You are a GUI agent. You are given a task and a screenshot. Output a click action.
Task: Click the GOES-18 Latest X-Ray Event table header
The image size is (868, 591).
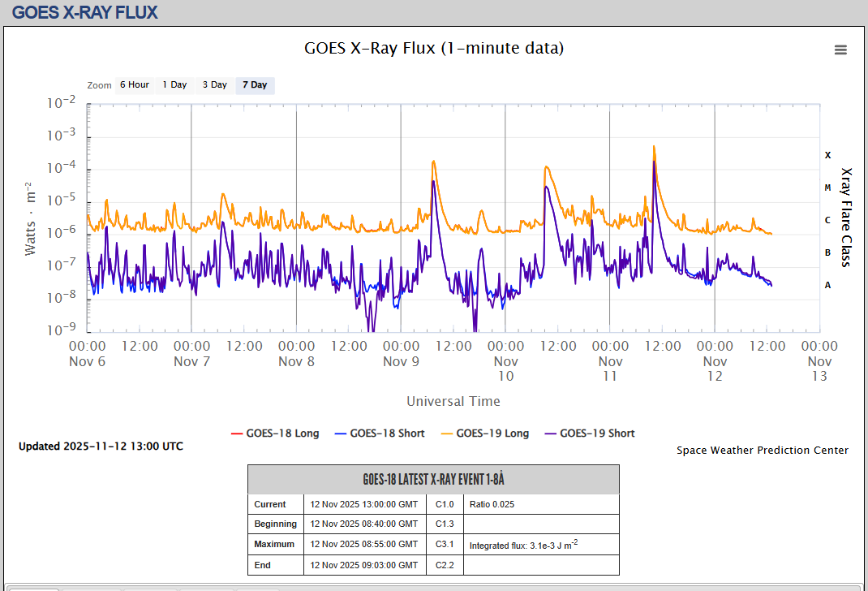[x=433, y=479]
